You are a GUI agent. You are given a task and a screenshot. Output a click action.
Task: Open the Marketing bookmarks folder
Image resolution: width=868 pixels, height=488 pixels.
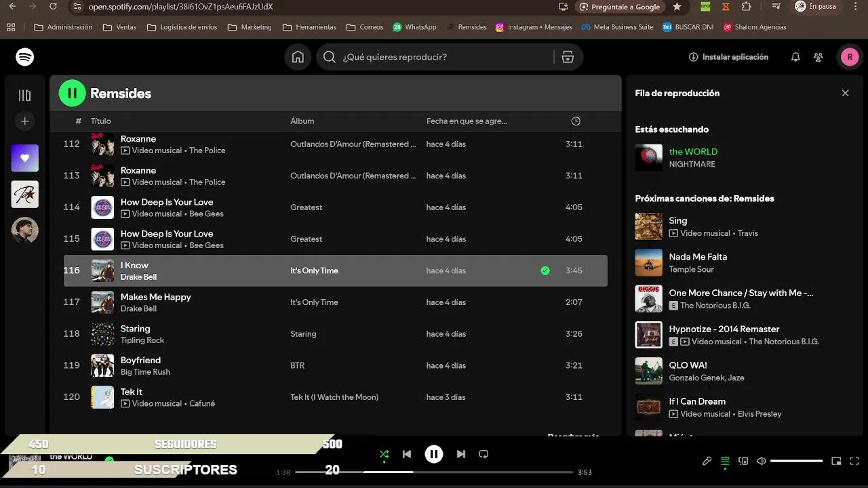pos(250,27)
